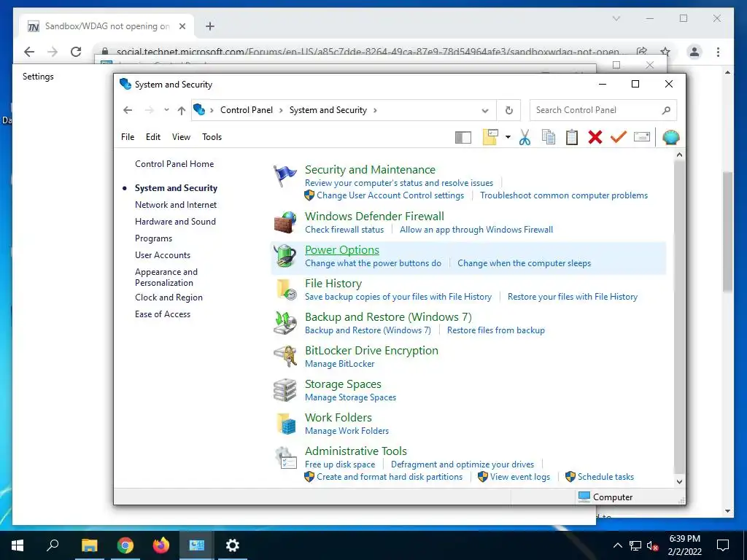Click the folder options toolbar icon

tap(490, 137)
